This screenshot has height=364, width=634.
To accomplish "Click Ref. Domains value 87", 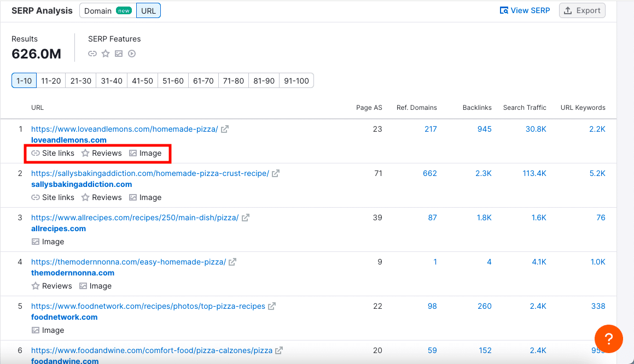I will 433,218.
